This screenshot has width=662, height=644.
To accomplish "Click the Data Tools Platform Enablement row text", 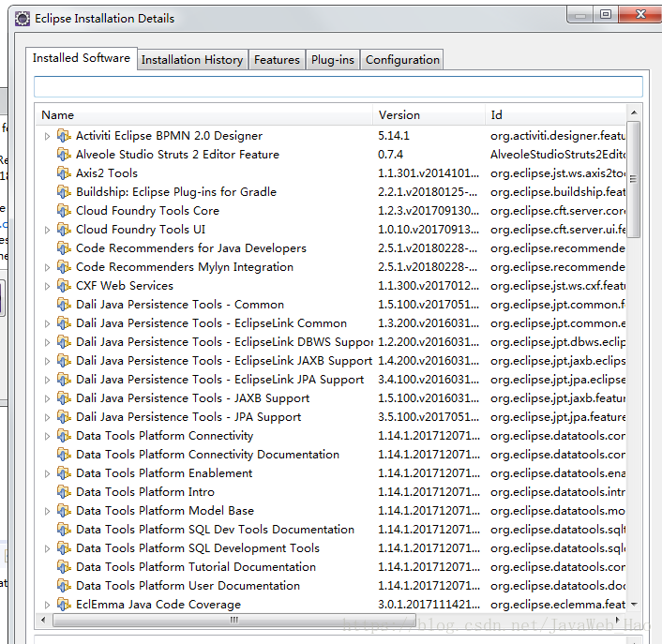I will pyautogui.click(x=164, y=473).
